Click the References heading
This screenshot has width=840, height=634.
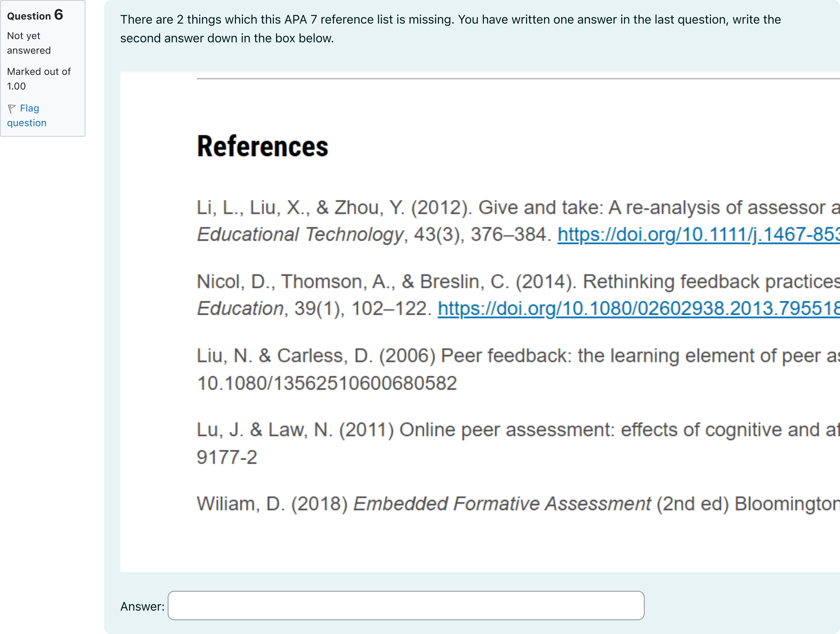(x=262, y=146)
